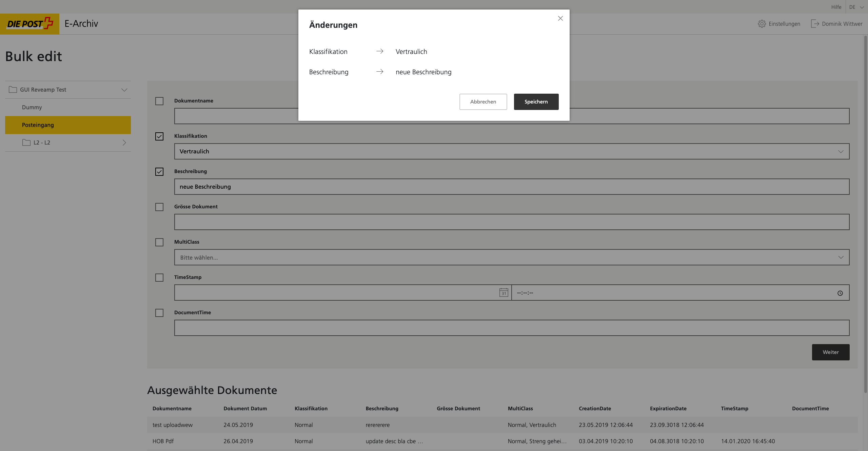The image size is (868, 451).
Task: Click the Speichern button
Action: [x=536, y=102]
